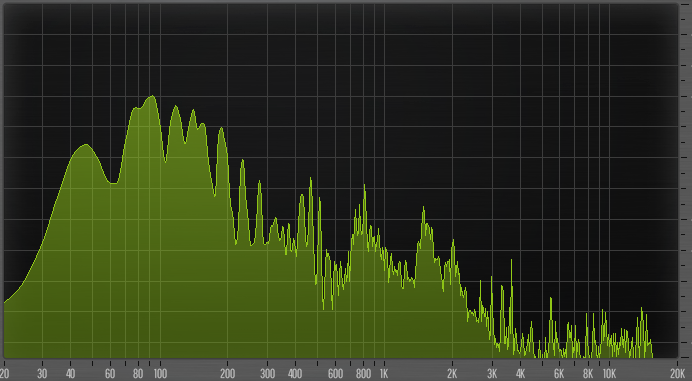
Task: Select the 1K frequency axis label
Action: (384, 374)
